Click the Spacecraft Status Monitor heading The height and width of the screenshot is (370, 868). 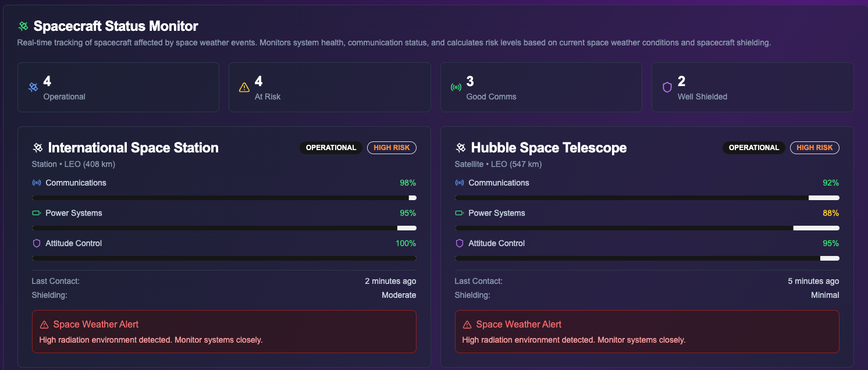coord(116,26)
